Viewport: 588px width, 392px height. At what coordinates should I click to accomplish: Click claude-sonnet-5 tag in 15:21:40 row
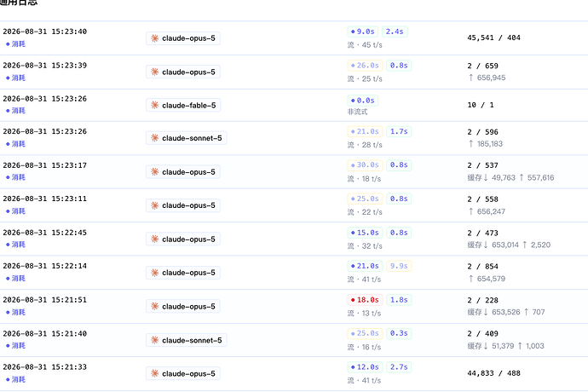click(x=187, y=340)
